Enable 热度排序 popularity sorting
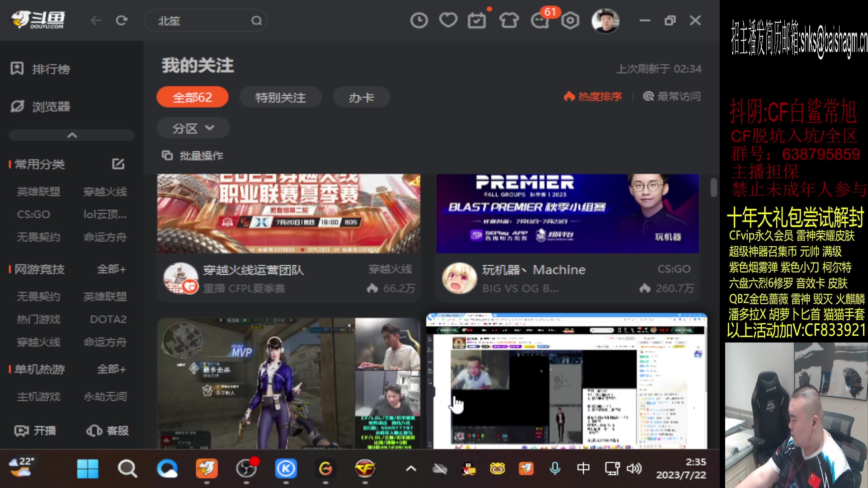868x488 pixels. click(593, 96)
